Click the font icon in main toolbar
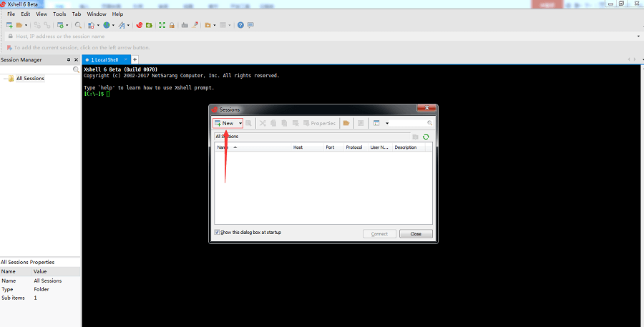The height and width of the screenshot is (327, 644). pyautogui.click(x=122, y=25)
